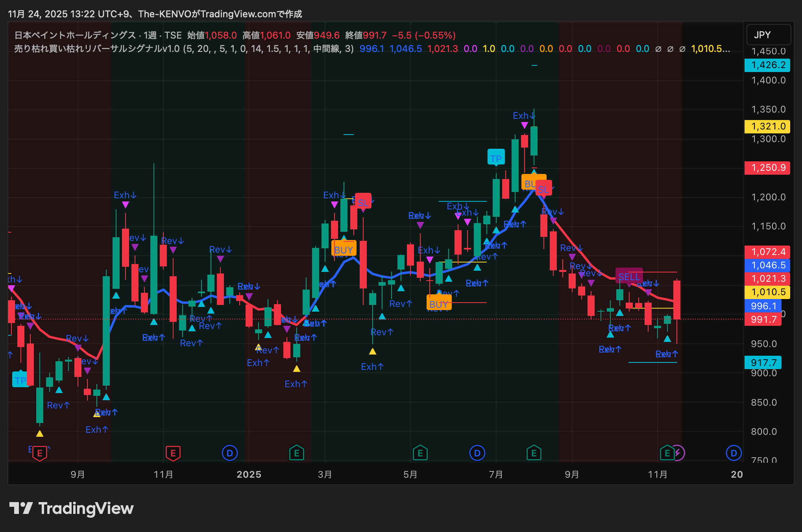Click the 日本ペイントホールディングス symbol title
Image resolution: width=802 pixels, height=532 pixels.
pyautogui.click(x=75, y=35)
